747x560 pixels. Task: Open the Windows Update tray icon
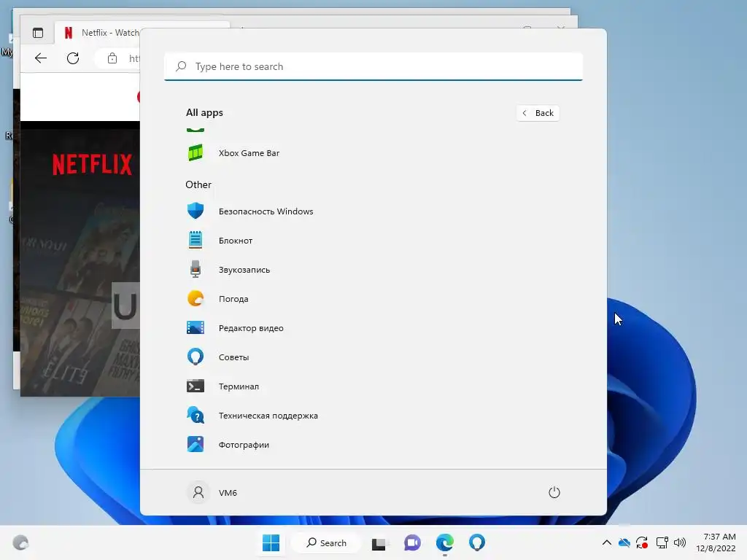coord(642,542)
